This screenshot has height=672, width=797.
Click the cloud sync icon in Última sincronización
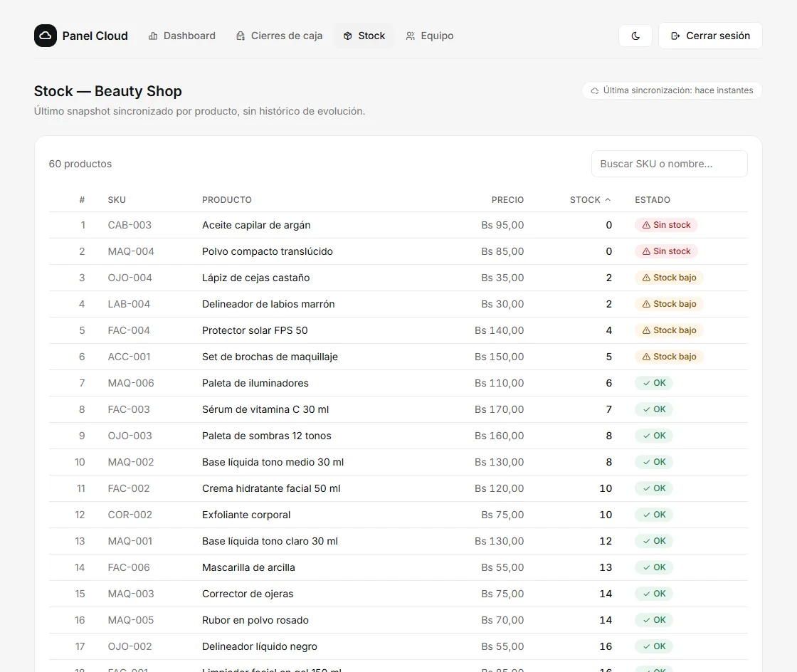(595, 90)
